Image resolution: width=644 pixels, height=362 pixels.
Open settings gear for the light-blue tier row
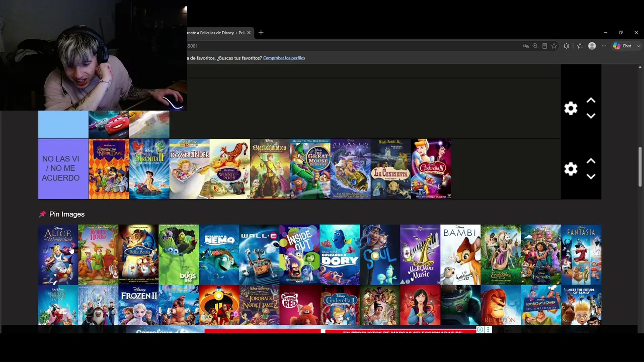pos(571,108)
